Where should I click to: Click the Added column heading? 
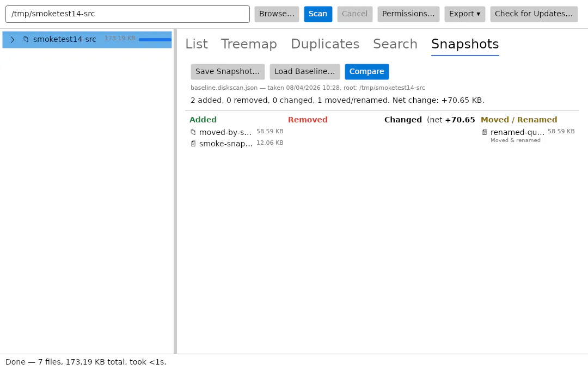(x=203, y=120)
